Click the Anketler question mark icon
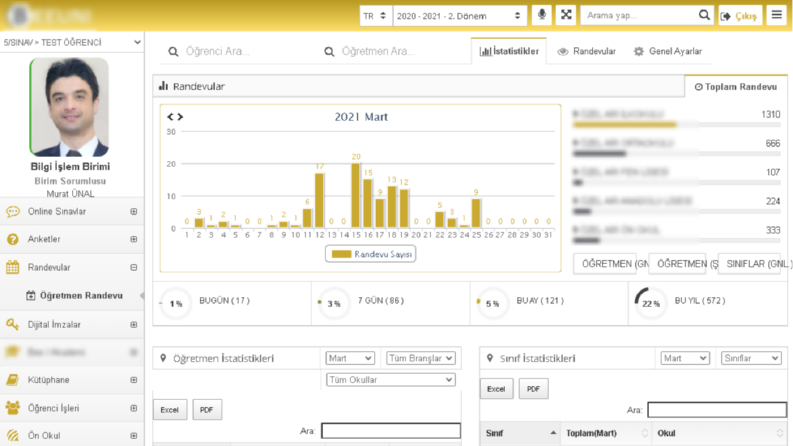793x446 pixels. 13,239
